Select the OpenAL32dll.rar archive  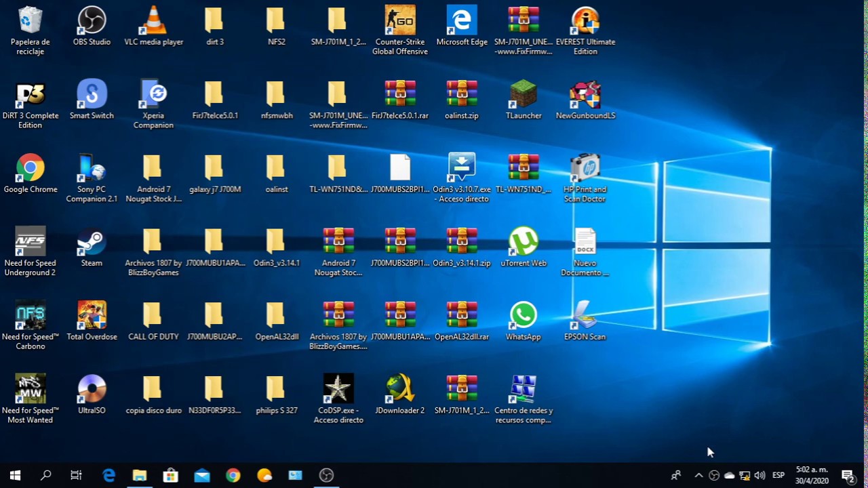[x=462, y=321]
